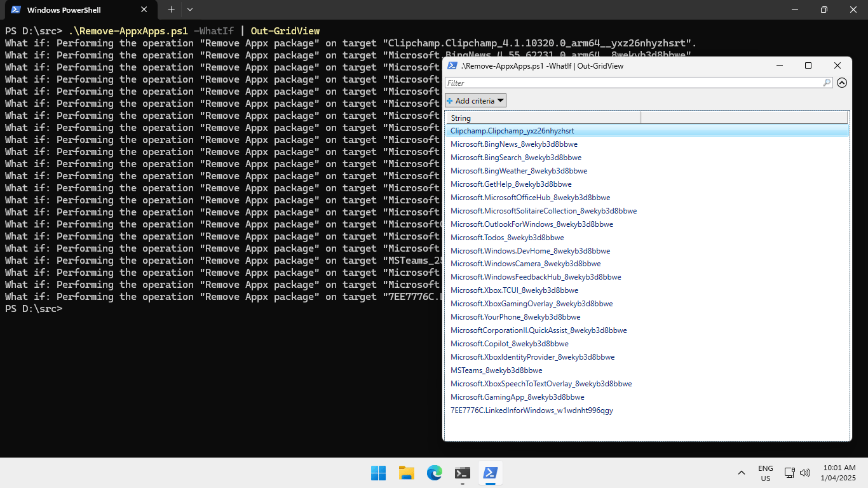Screen dimensions: 868x488
Task: Click the empty second column header
Action: pos(744,118)
